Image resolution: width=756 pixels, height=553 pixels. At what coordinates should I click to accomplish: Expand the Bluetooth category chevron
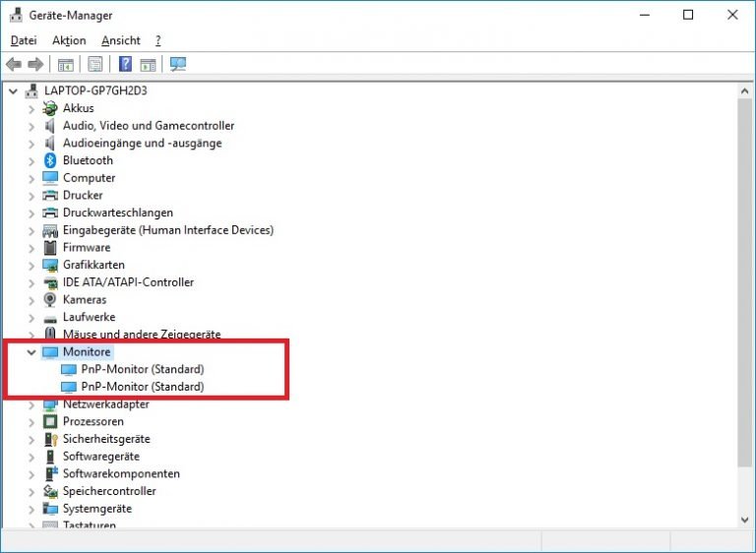(x=31, y=161)
